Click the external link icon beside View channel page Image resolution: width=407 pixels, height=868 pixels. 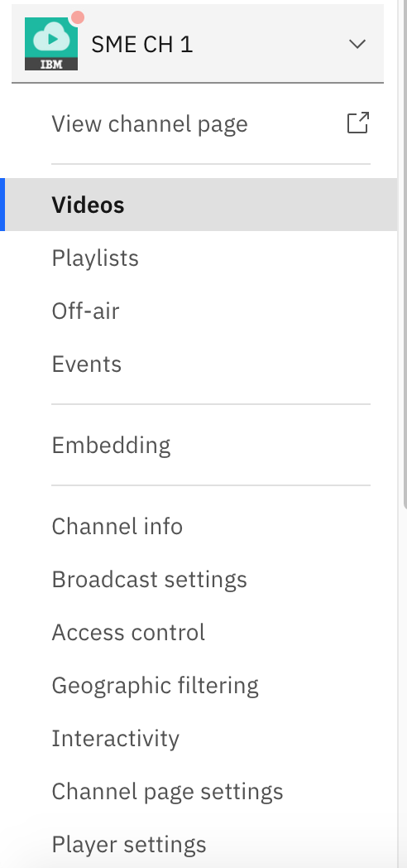click(358, 123)
